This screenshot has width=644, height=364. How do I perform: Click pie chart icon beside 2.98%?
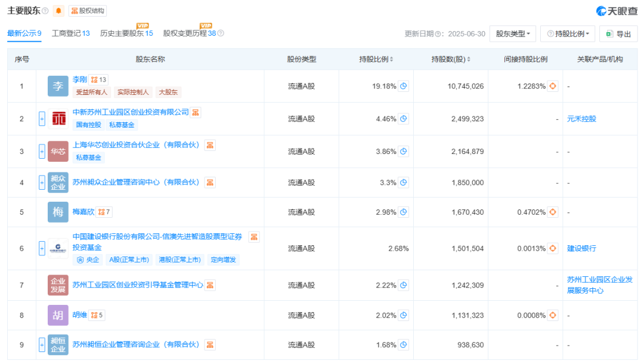coord(403,212)
